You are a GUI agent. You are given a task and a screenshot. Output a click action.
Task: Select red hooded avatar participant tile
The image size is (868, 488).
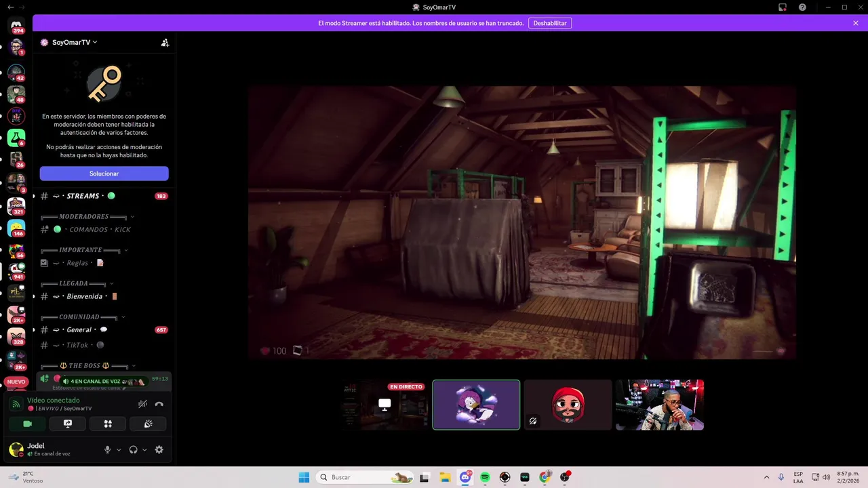point(568,405)
